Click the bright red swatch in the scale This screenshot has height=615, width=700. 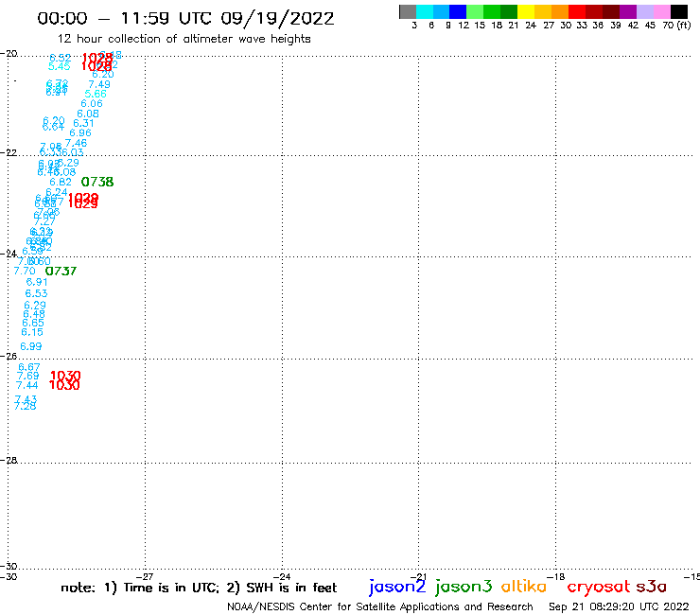[x=577, y=11]
